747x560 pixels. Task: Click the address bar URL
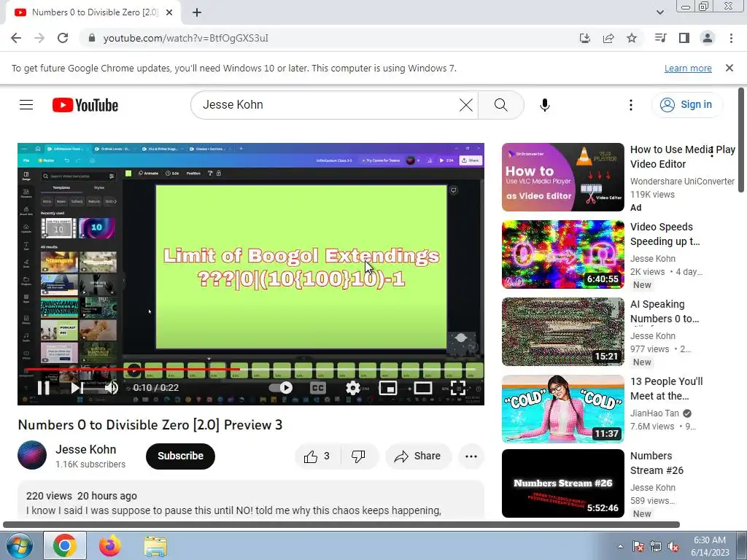pos(186,38)
